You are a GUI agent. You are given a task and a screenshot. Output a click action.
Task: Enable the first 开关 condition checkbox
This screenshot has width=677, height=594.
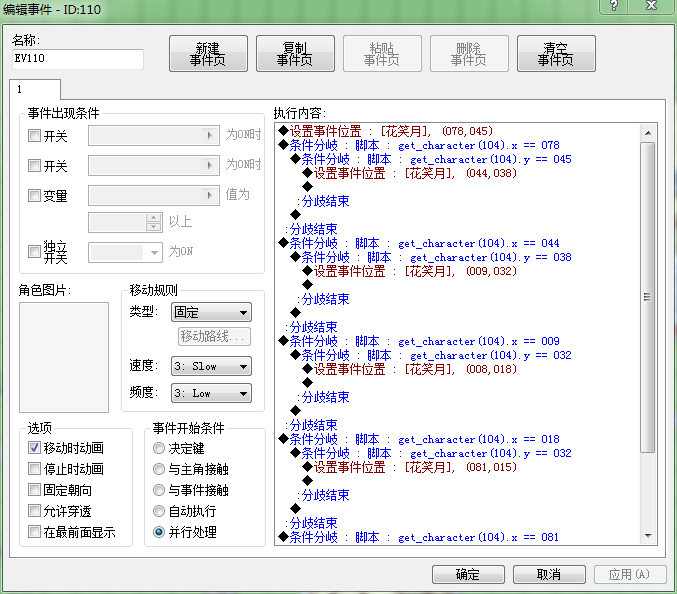(x=34, y=136)
